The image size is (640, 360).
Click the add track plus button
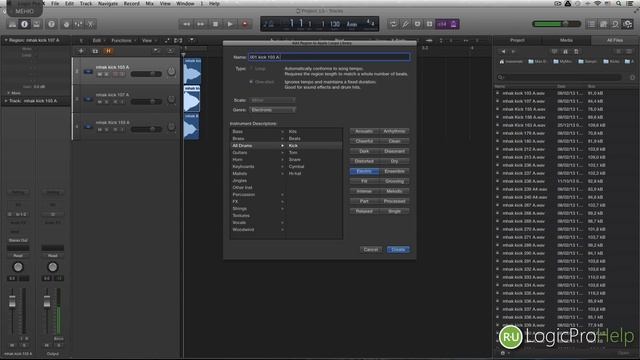click(x=81, y=51)
